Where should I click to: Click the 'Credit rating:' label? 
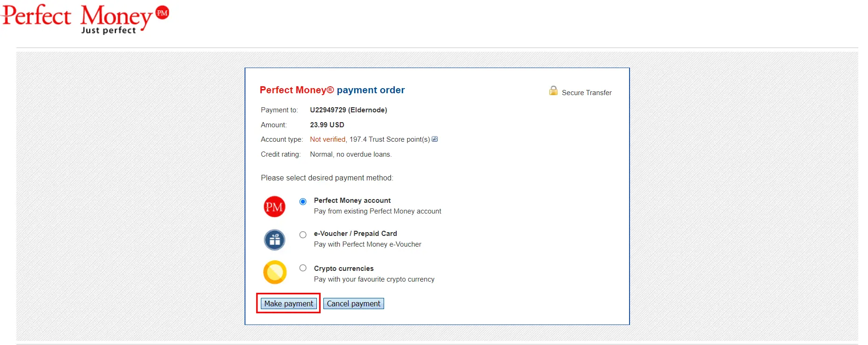[280, 154]
